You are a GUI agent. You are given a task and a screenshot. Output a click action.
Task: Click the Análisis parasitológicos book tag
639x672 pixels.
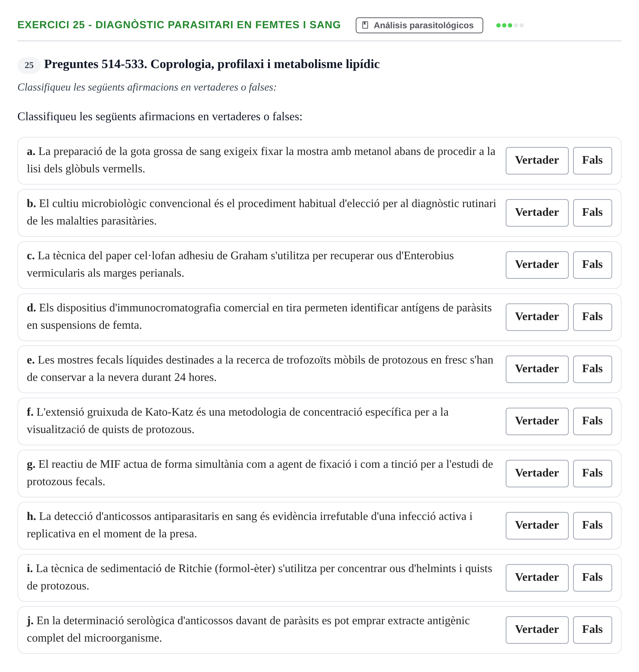(419, 25)
